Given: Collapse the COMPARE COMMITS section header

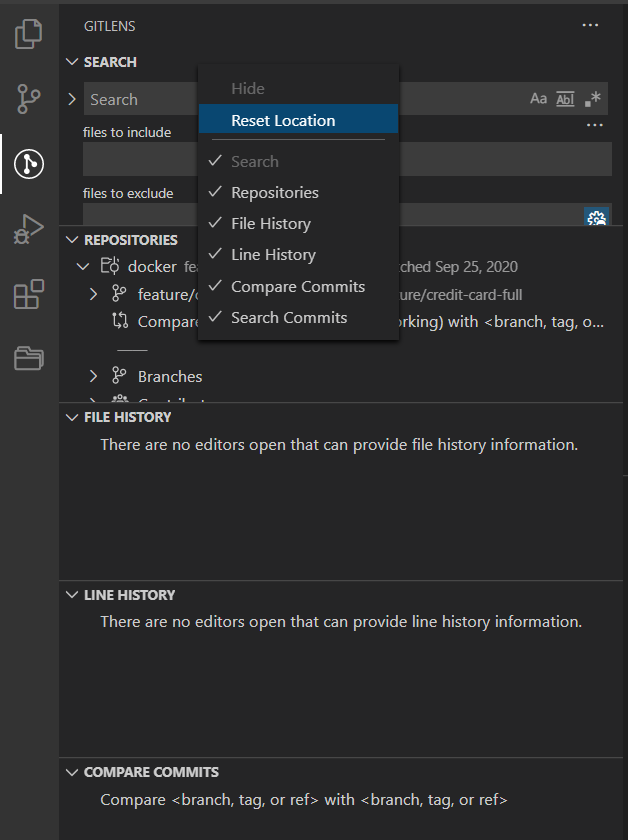Looking at the screenshot, I should point(71,772).
